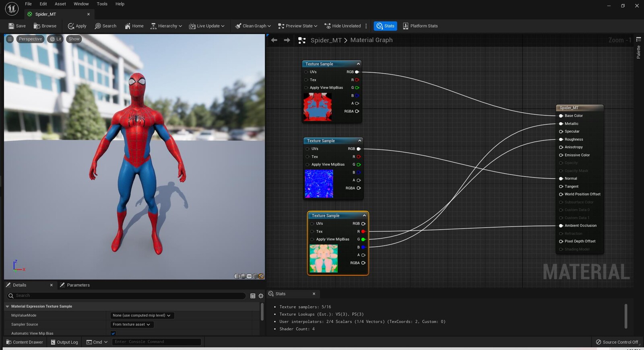Open the Edit menu
Screen dimensions: 644x350
[x=43, y=4]
